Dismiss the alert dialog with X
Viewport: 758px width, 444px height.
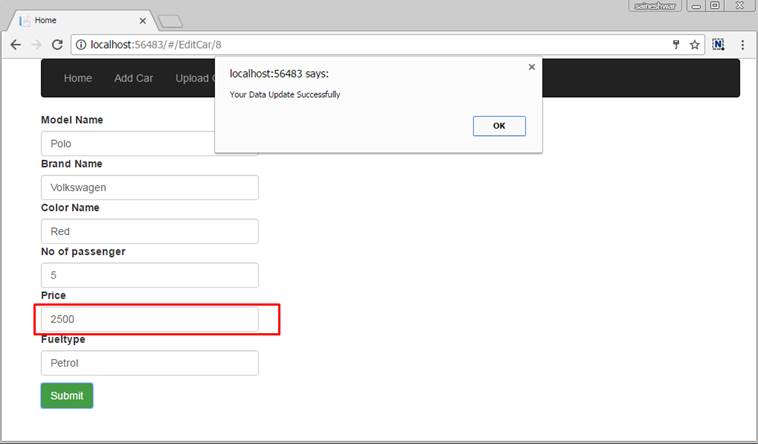pos(532,67)
